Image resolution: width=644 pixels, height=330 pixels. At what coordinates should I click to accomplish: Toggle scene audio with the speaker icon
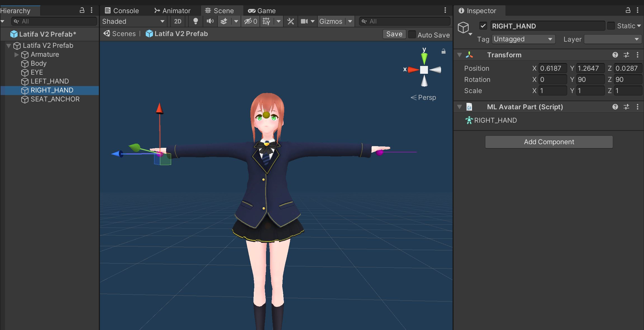[210, 21]
